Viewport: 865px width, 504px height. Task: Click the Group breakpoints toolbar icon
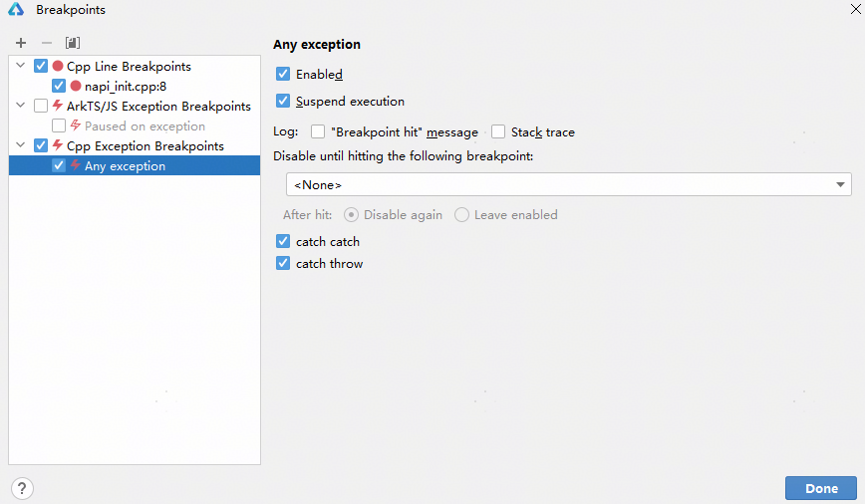(x=72, y=43)
